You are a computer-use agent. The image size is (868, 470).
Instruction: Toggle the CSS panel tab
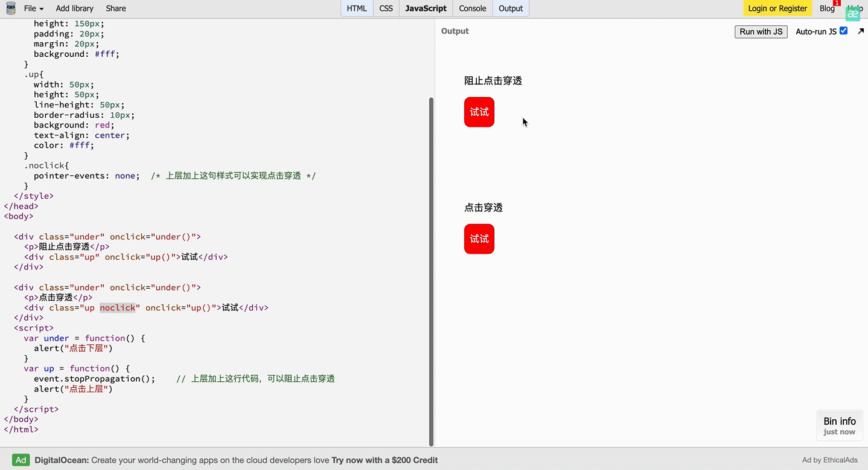[x=386, y=8]
